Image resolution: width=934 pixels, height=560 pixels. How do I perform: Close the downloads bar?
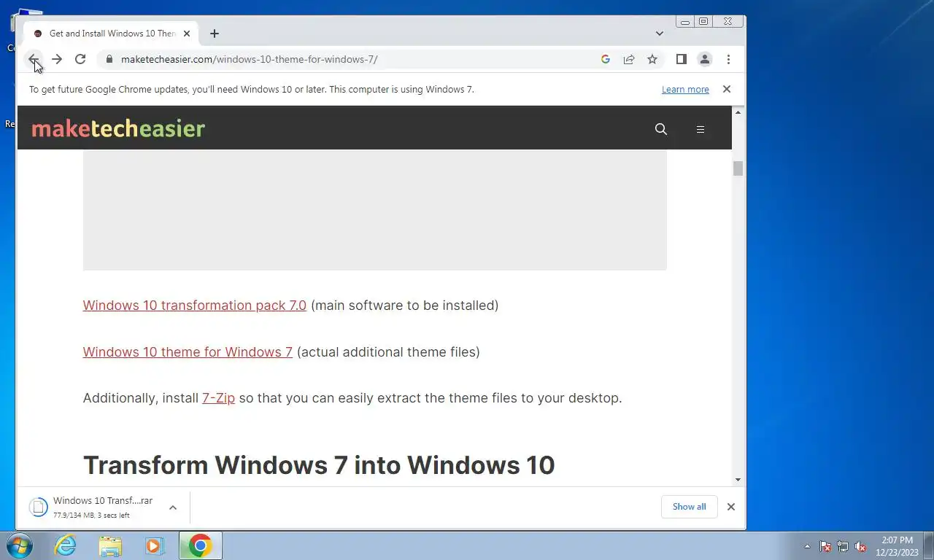coord(730,507)
